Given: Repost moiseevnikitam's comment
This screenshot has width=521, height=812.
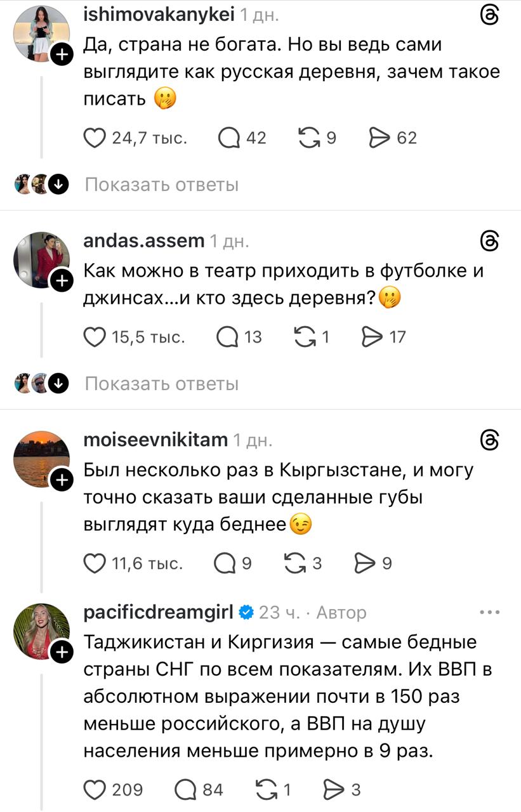Looking at the screenshot, I should [294, 563].
